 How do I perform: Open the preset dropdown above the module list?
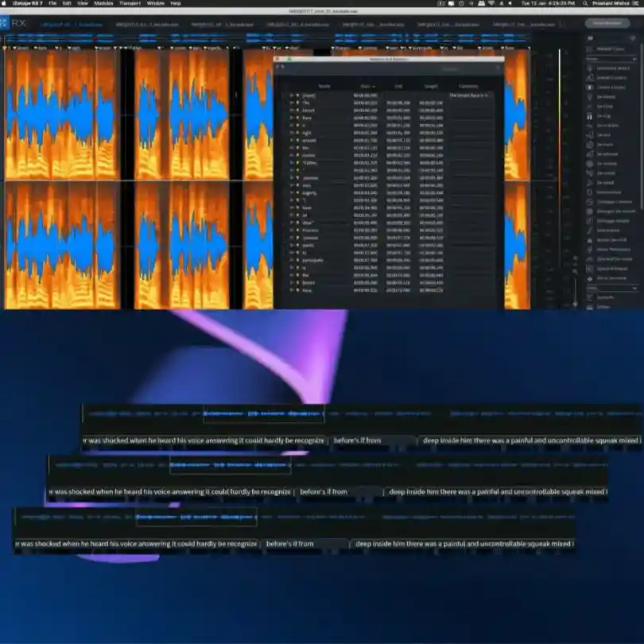tap(612, 59)
